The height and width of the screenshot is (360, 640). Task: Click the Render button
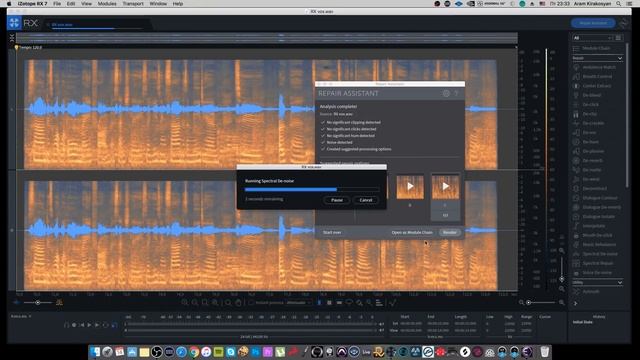[x=450, y=232]
